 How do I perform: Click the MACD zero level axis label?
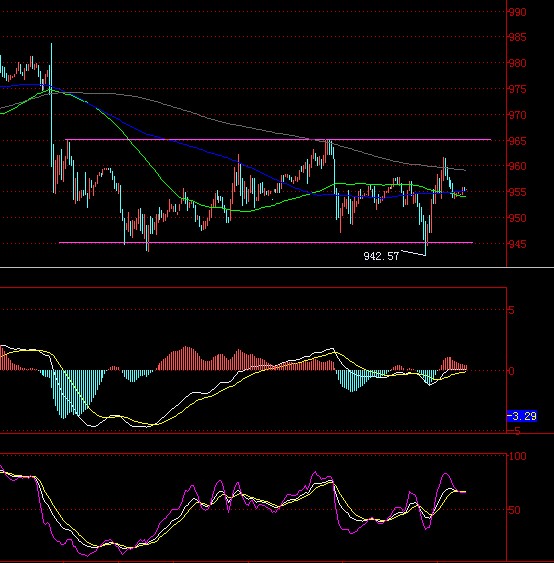(512, 371)
